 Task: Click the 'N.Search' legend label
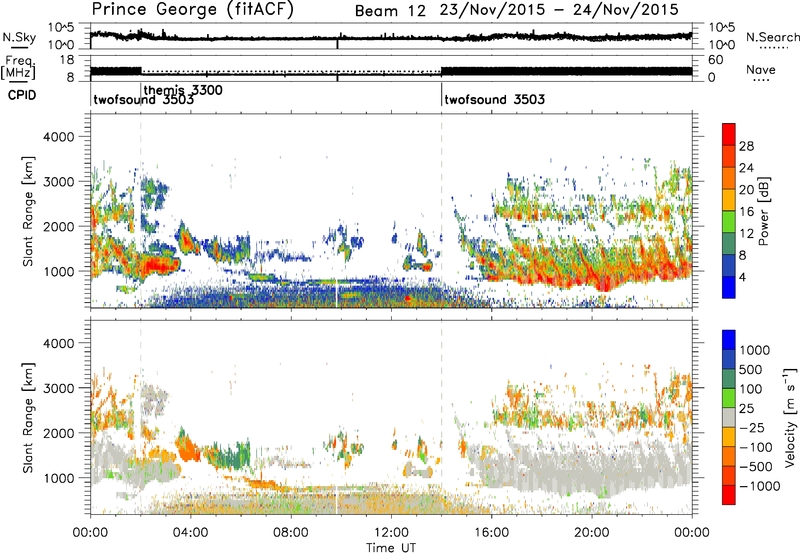pos(772,37)
